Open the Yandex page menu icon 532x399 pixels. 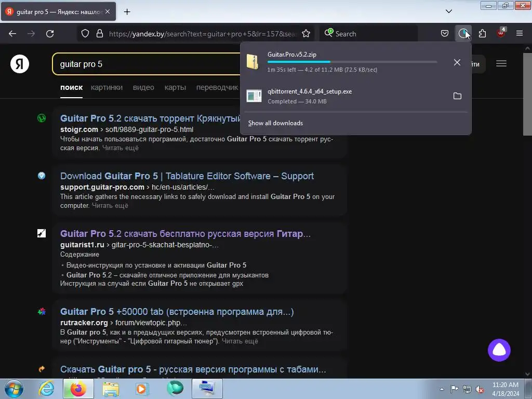tap(501, 64)
